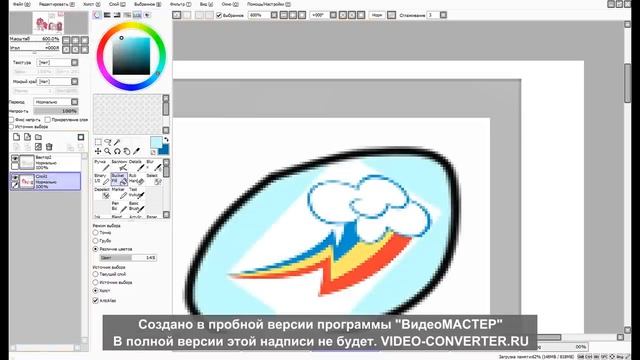Select the magic wand tool

pos(117,142)
